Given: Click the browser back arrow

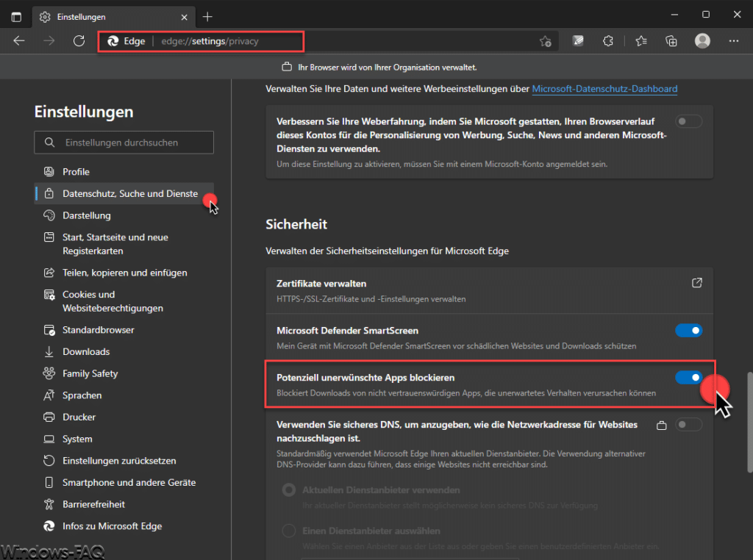Looking at the screenshot, I should point(18,41).
